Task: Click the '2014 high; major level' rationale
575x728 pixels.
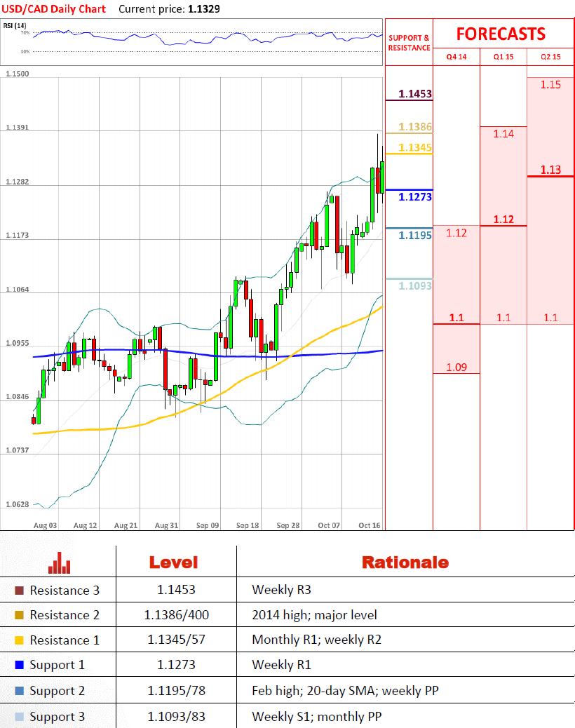Action: 314,615
